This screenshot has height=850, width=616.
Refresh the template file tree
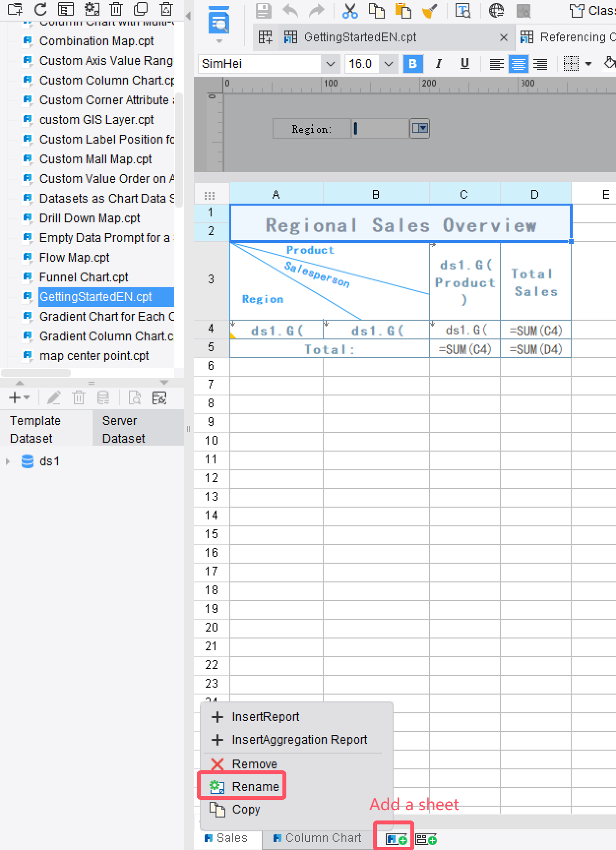[x=41, y=9]
